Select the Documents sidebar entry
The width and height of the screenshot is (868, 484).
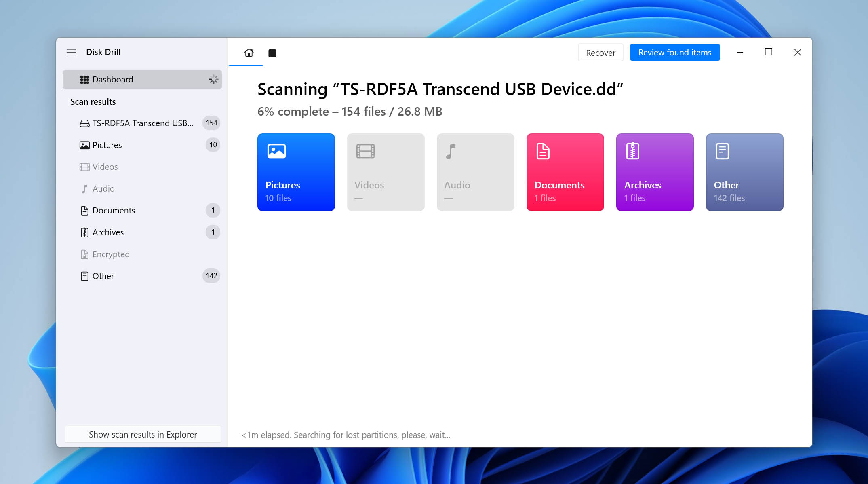point(142,211)
